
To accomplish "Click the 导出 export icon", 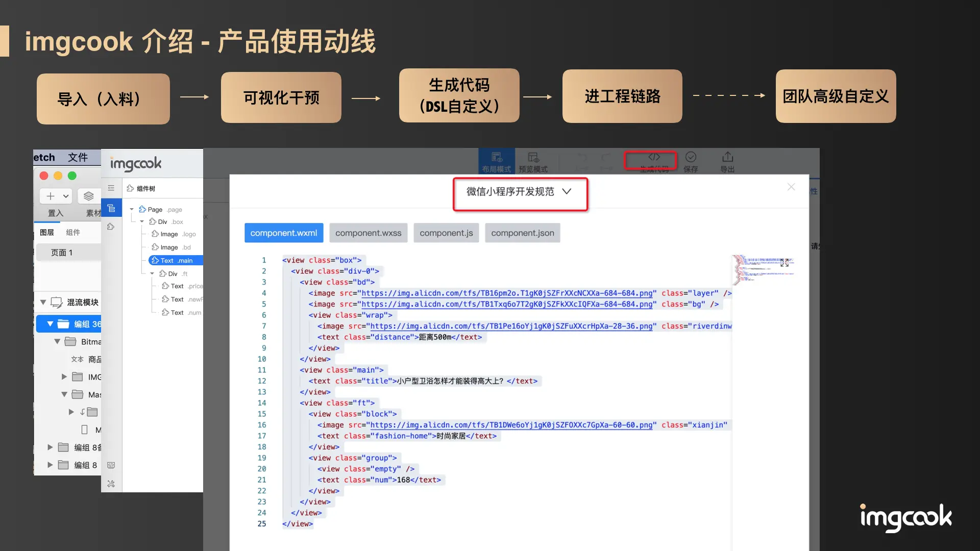I will [x=727, y=158].
